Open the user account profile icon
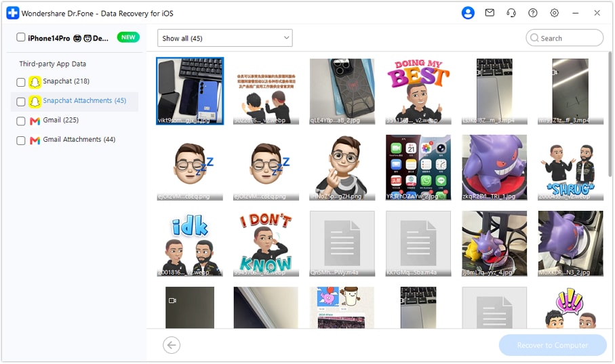 (468, 13)
